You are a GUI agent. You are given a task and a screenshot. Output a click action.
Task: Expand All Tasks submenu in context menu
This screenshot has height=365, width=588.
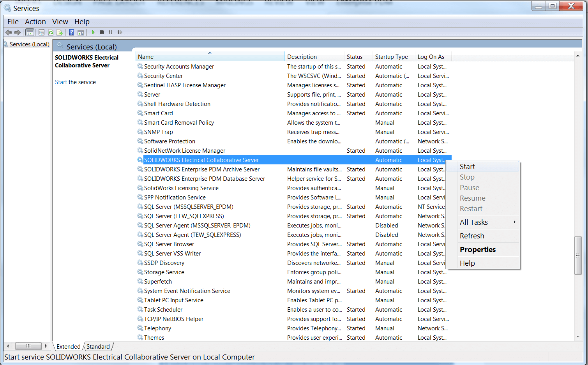pyautogui.click(x=483, y=222)
